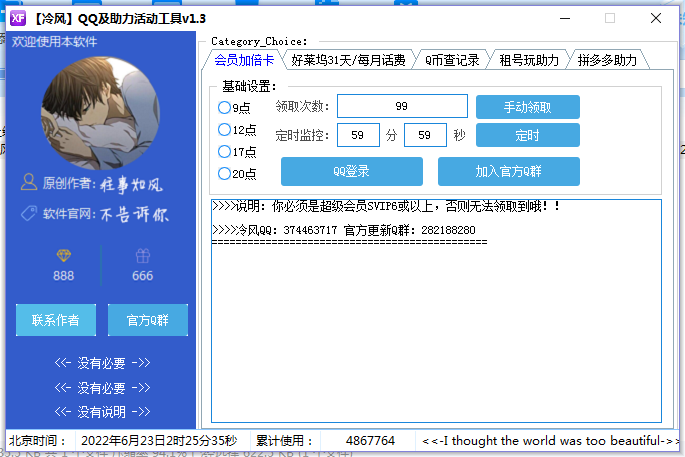685x457 pixels.
Task: Click the gift box icon
Action: 143,255
